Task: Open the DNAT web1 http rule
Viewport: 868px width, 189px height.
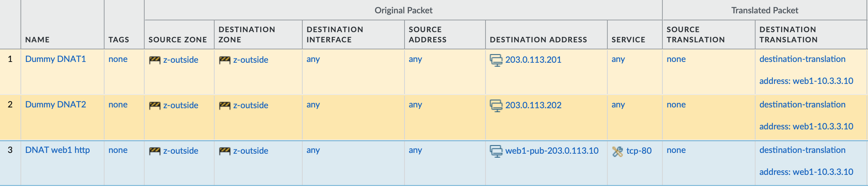Action: pyautogui.click(x=57, y=150)
